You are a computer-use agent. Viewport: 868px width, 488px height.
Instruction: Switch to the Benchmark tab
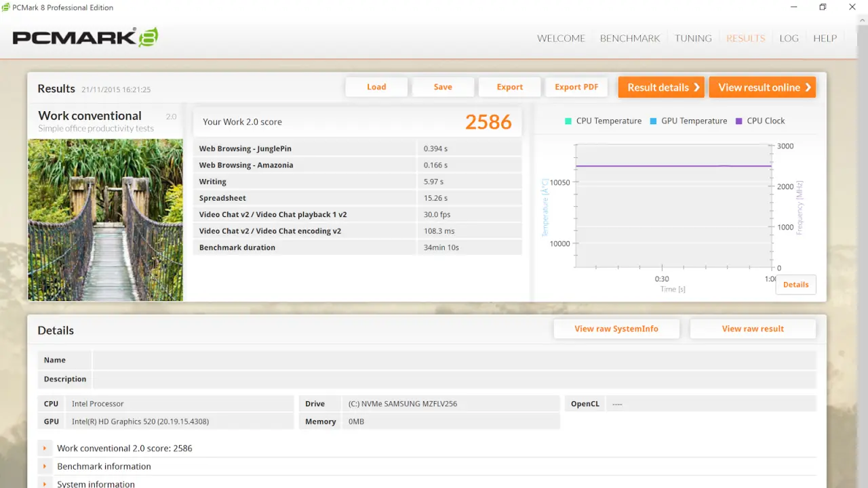629,38
